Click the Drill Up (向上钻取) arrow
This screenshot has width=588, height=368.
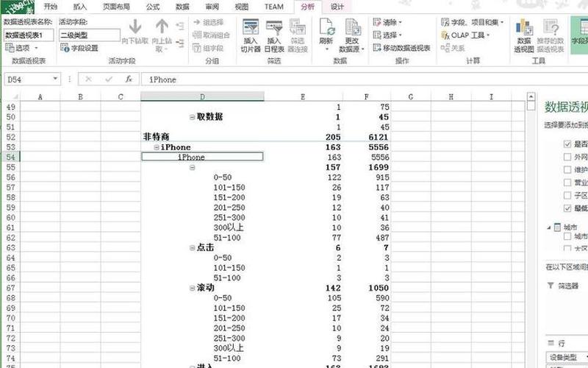pyautogui.click(x=162, y=26)
